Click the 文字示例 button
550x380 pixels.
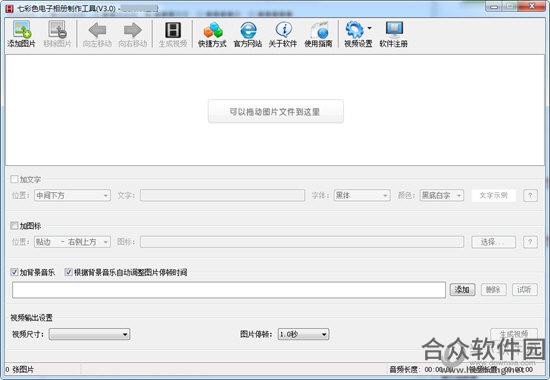pos(494,195)
